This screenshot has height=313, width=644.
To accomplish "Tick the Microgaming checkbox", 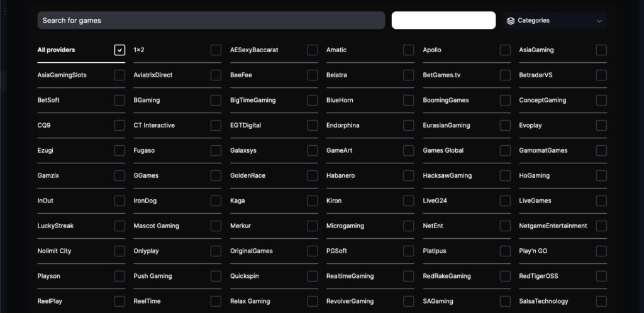I will pos(409,226).
